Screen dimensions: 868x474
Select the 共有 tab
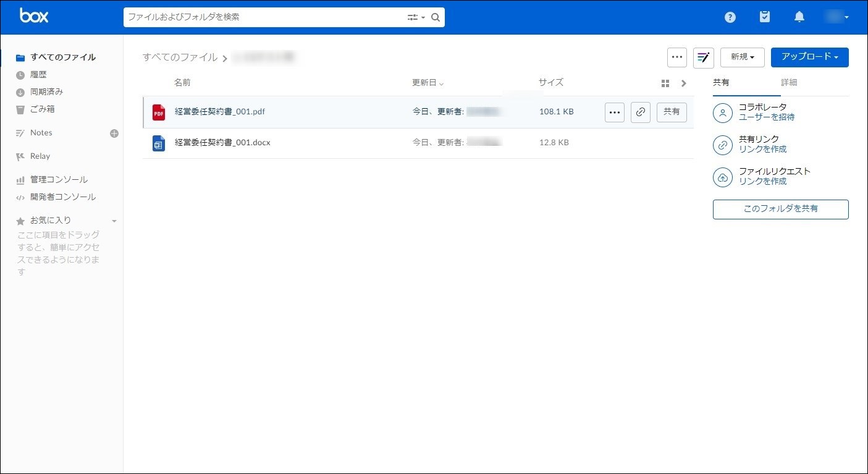721,83
